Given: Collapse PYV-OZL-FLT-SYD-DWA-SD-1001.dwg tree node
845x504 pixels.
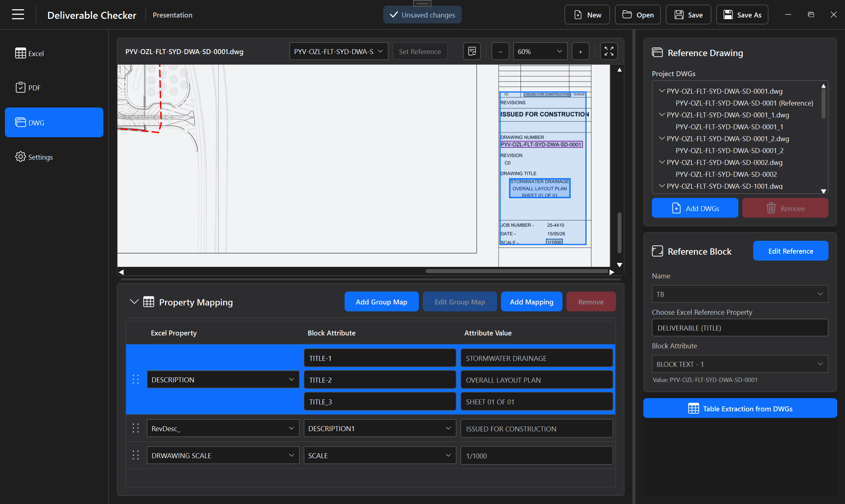Looking at the screenshot, I should click(x=661, y=186).
